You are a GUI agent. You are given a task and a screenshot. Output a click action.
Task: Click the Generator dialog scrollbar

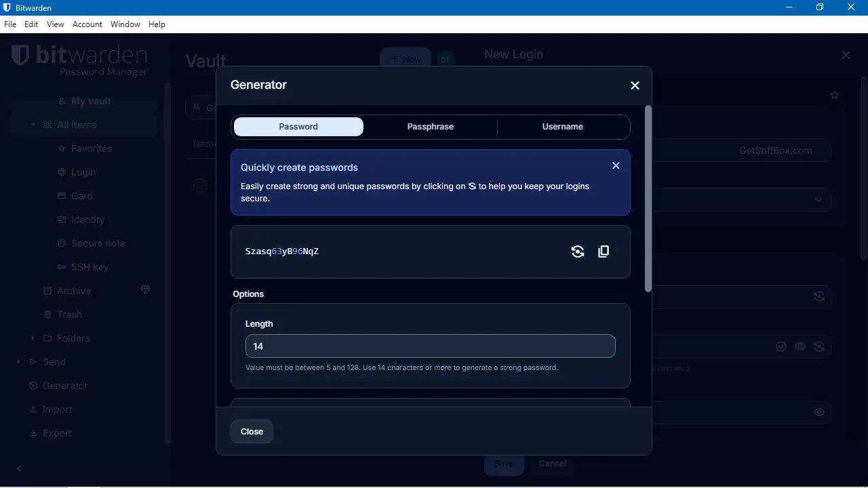tap(648, 199)
